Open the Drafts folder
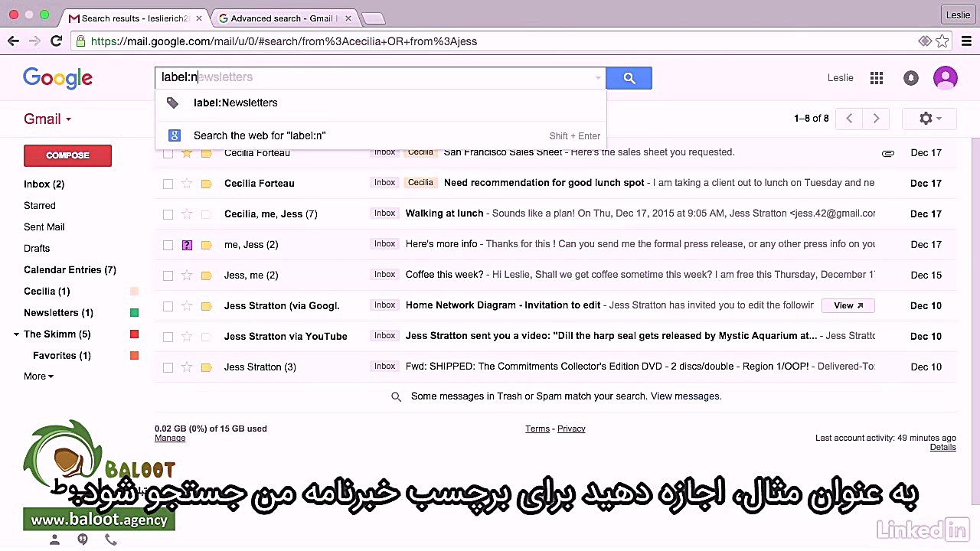 point(37,249)
